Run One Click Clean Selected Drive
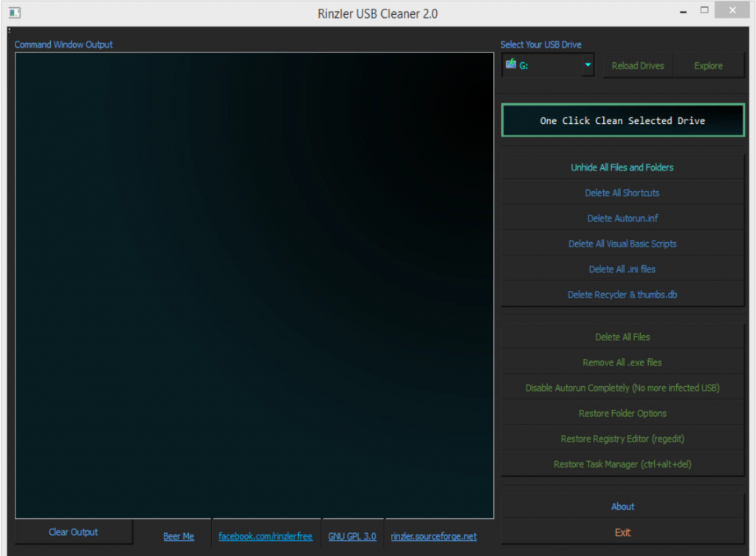 (x=622, y=120)
